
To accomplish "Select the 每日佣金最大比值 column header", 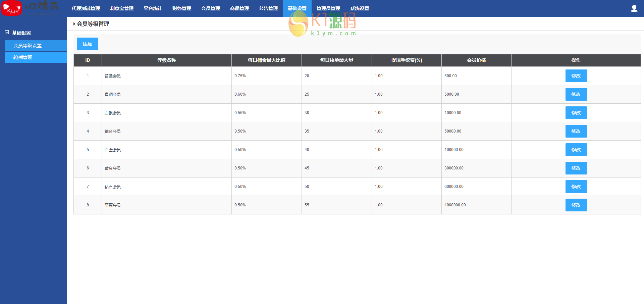I will 267,60.
